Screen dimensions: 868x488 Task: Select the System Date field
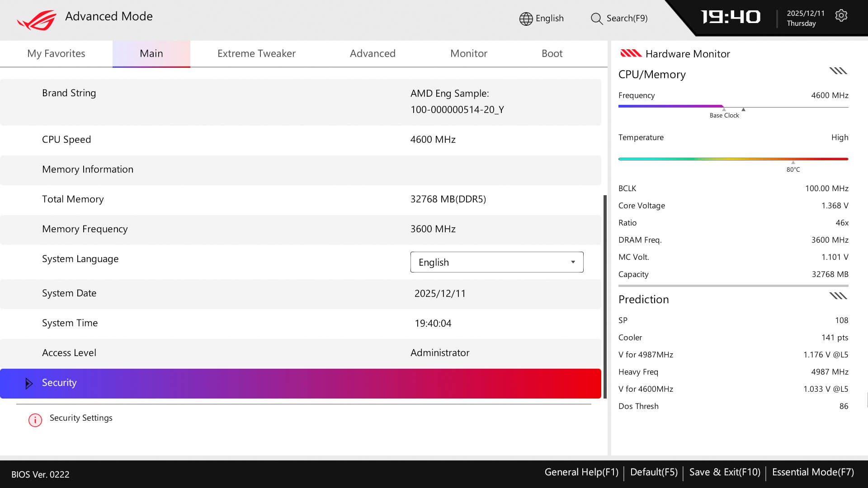coord(439,294)
